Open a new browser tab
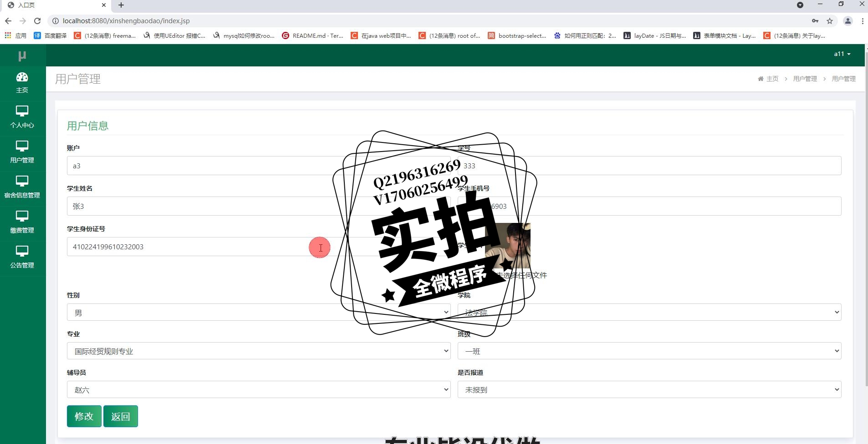This screenshot has width=868, height=444. [121, 5]
